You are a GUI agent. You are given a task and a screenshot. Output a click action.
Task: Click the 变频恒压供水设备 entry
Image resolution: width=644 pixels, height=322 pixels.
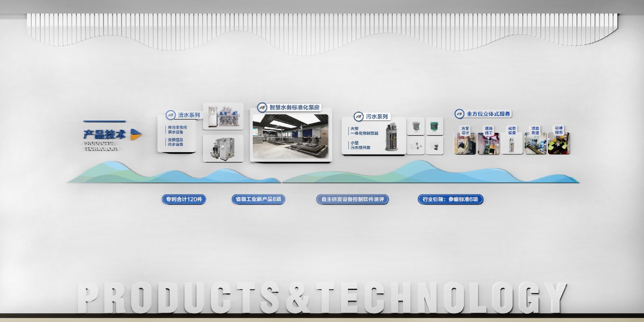coord(175,142)
